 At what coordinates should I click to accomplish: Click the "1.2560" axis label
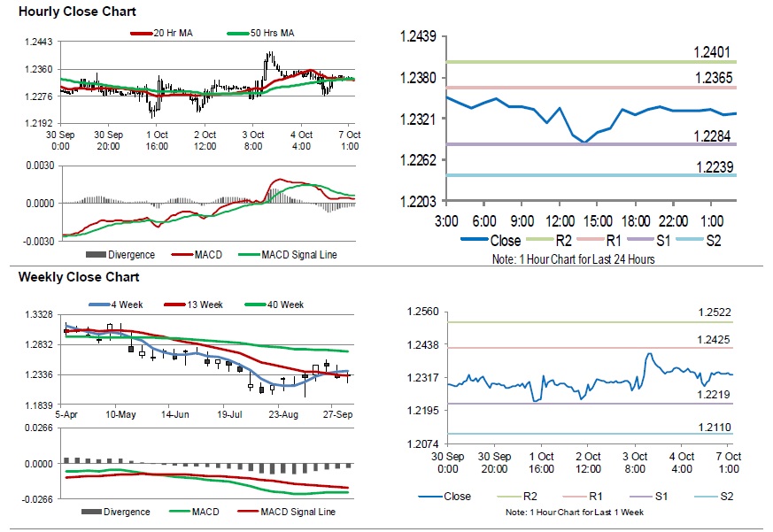click(x=422, y=312)
